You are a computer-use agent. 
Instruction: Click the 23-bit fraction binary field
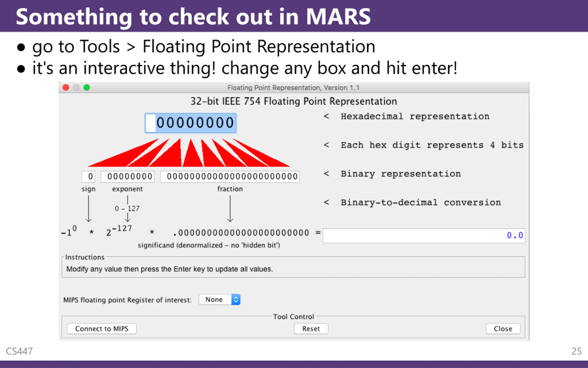click(x=230, y=176)
